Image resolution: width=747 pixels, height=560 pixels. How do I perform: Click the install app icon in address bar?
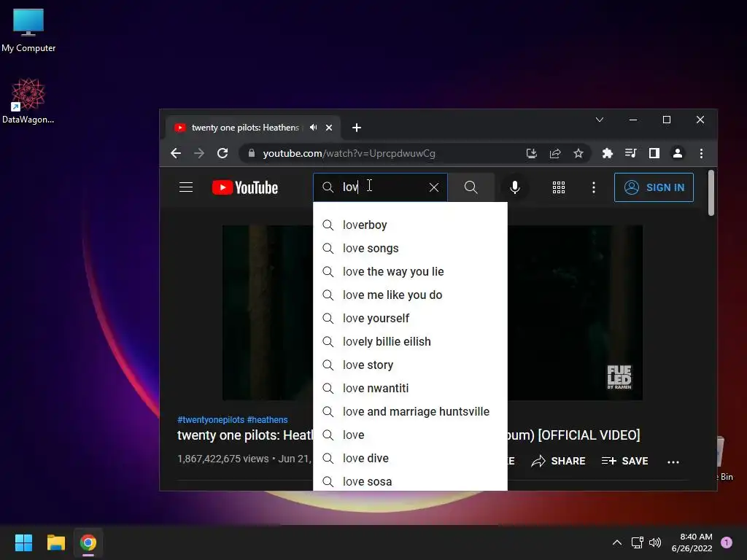[531, 153]
